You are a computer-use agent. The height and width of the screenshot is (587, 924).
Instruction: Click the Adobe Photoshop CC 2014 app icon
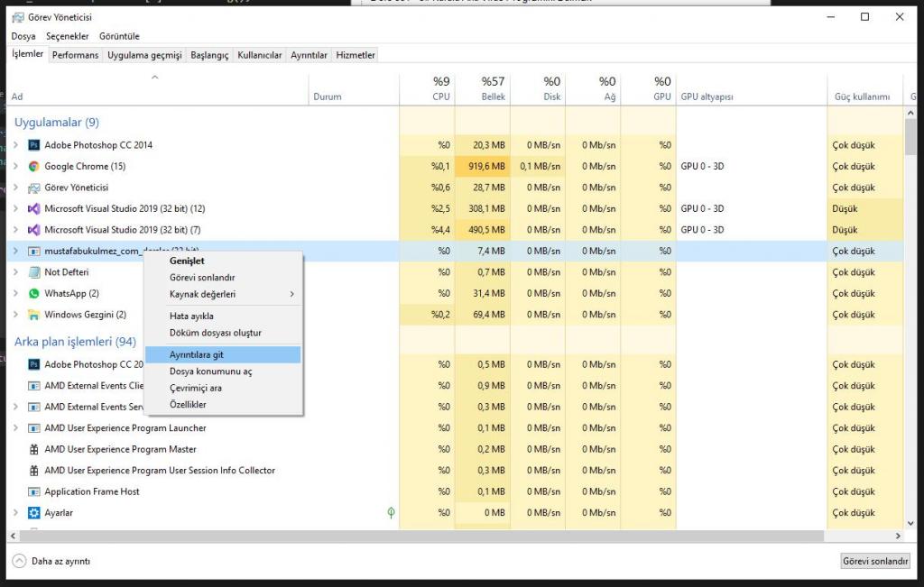pyautogui.click(x=34, y=145)
